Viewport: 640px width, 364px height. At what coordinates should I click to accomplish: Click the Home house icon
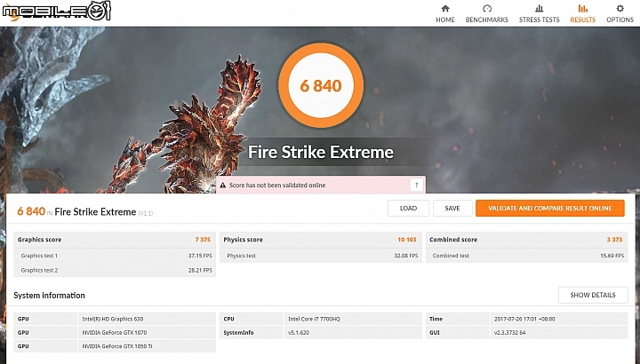[x=445, y=9]
